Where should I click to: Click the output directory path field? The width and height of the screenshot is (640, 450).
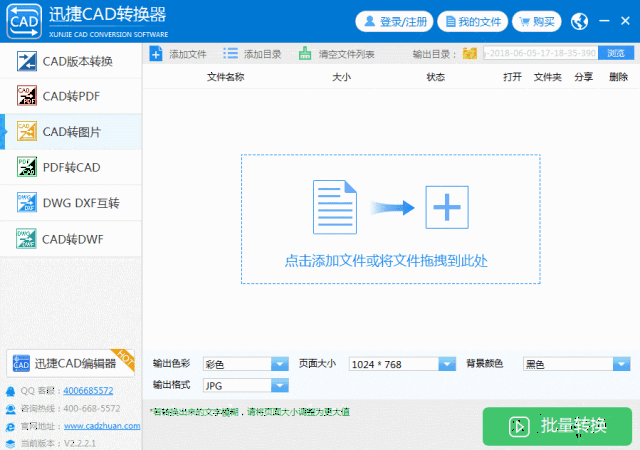(x=541, y=53)
